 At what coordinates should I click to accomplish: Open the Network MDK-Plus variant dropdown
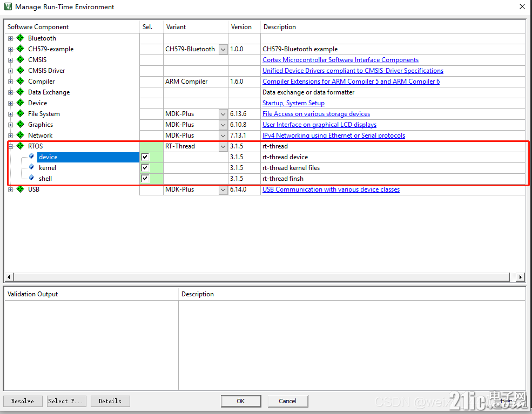tap(223, 135)
